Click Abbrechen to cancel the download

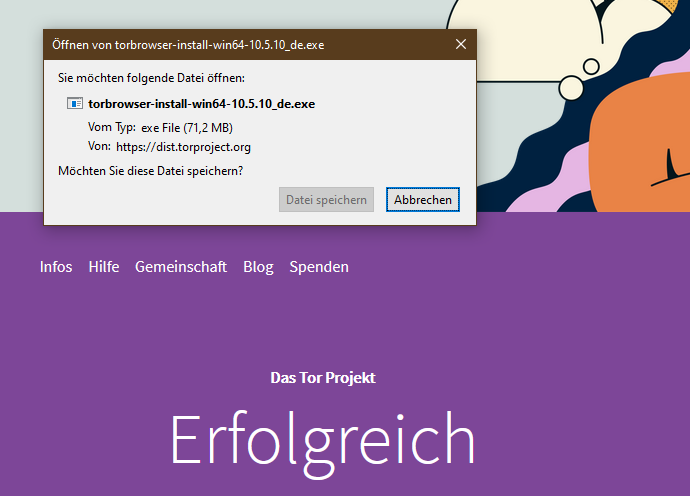pos(422,199)
